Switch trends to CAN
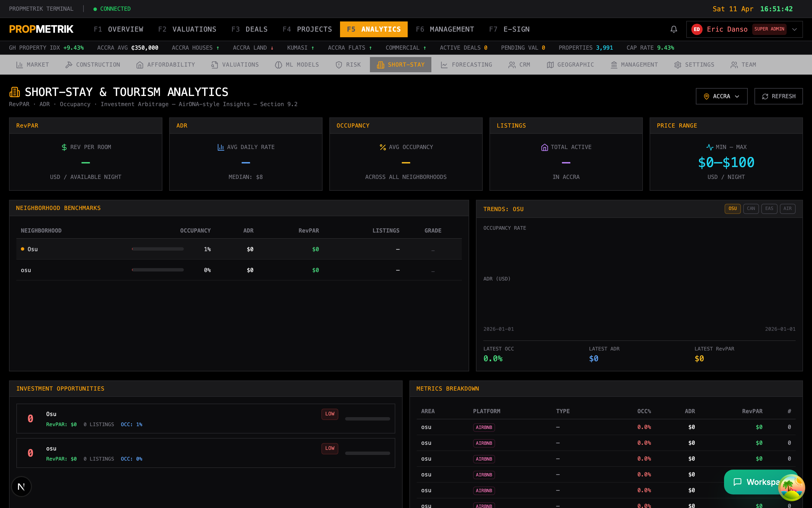This screenshot has height=508, width=812. coord(751,209)
